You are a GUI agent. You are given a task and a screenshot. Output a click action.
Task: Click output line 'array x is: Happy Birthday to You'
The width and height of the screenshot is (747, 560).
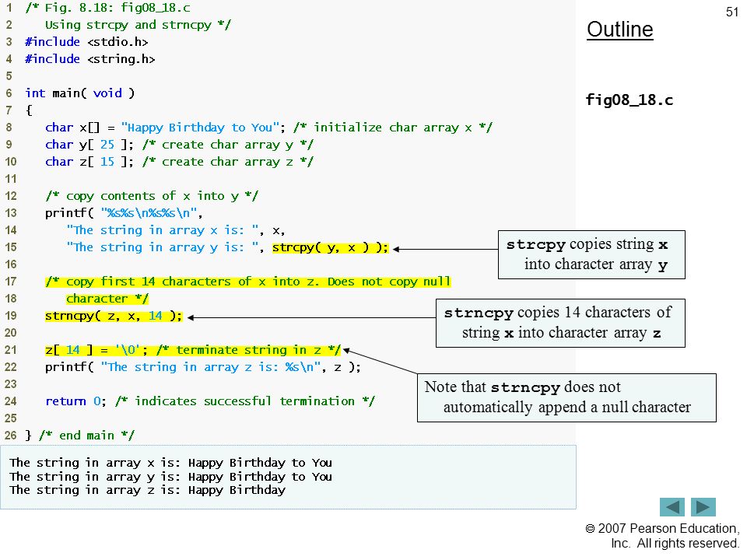pyautogui.click(x=170, y=462)
